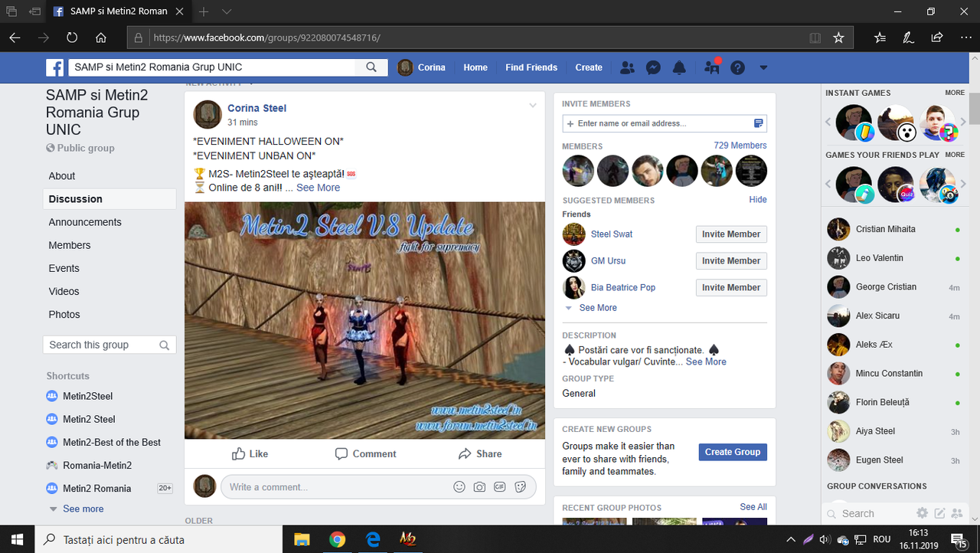Open chat with Leo Valentin
This screenshot has width=980, height=553.
(893, 258)
